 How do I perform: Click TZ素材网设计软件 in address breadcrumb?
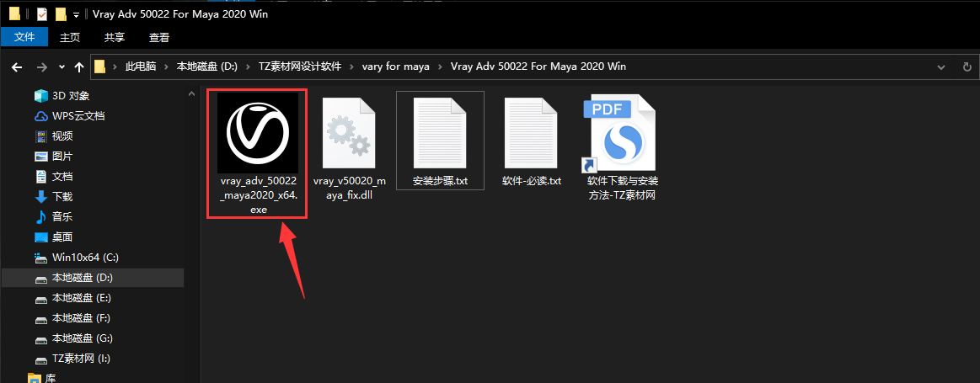tap(300, 66)
